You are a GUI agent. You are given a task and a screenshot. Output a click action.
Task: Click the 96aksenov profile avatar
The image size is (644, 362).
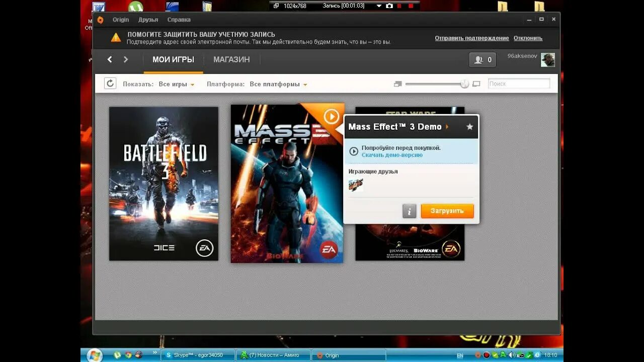click(548, 60)
